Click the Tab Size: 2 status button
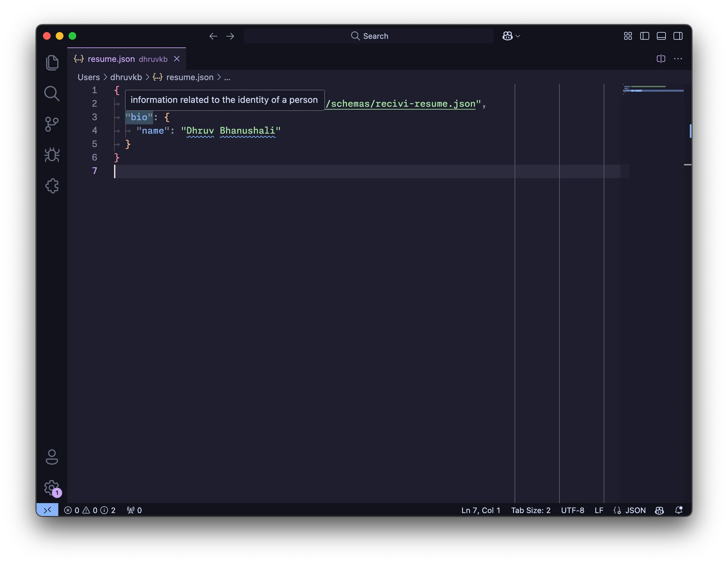This screenshot has height=564, width=728. (x=531, y=510)
